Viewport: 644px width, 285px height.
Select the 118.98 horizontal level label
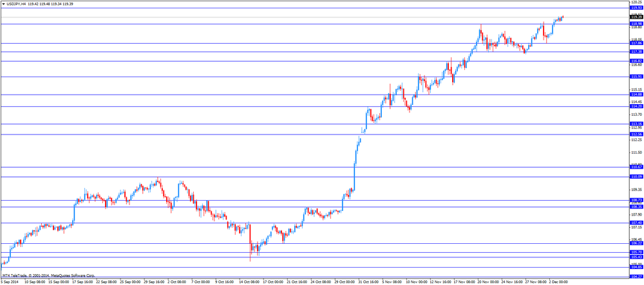(636, 24)
